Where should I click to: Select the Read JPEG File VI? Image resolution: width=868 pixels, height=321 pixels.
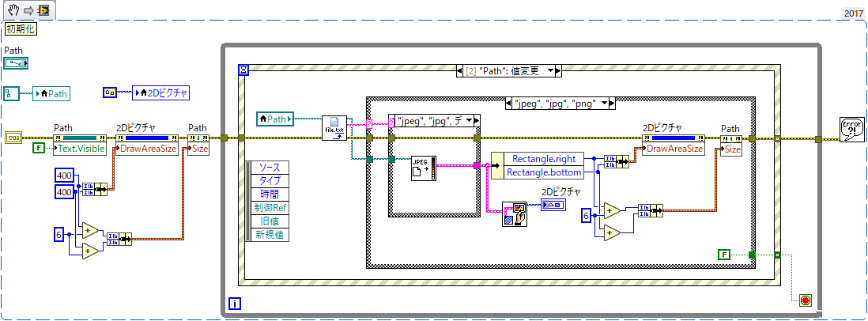tap(424, 168)
